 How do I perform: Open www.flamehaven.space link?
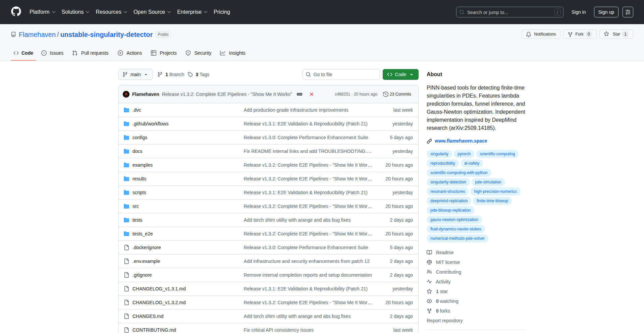(x=461, y=141)
